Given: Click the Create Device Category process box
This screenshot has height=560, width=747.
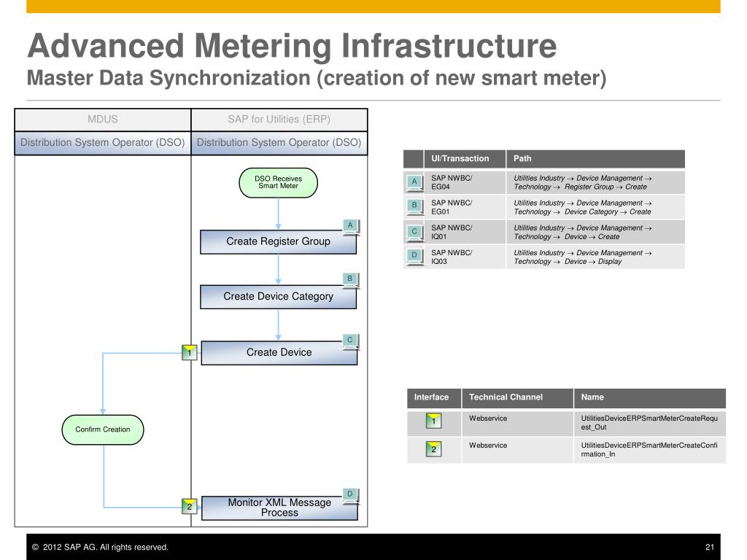Looking at the screenshot, I should pos(278,297).
